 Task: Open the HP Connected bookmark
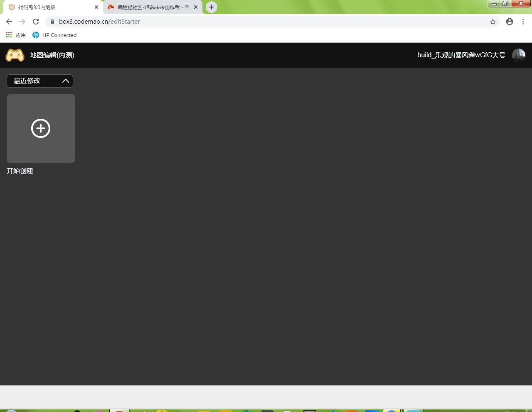click(x=54, y=35)
